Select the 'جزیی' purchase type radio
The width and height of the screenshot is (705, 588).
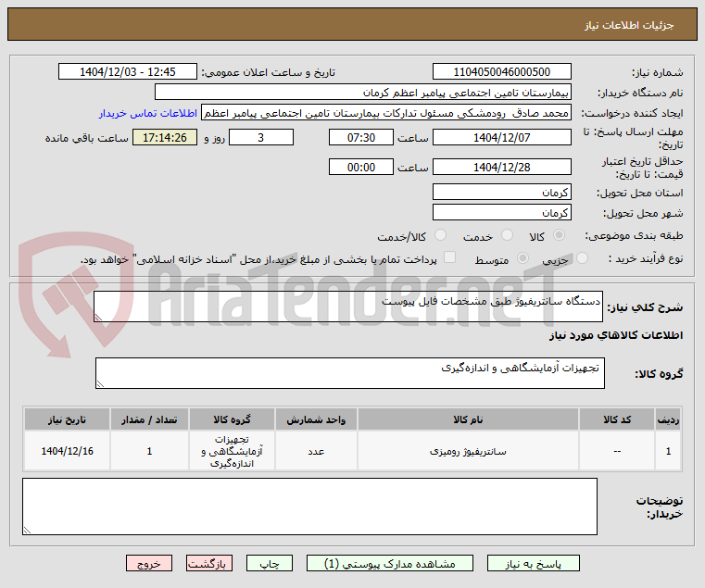coord(582,258)
